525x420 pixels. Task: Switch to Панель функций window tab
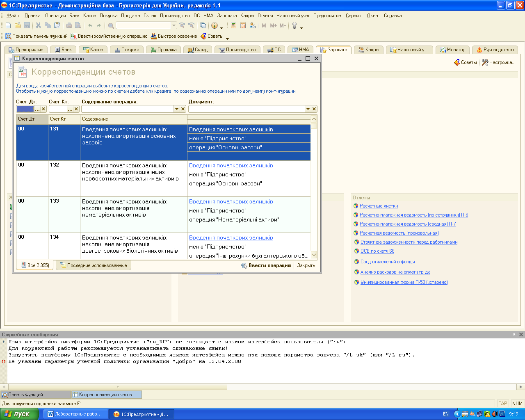coord(36,395)
